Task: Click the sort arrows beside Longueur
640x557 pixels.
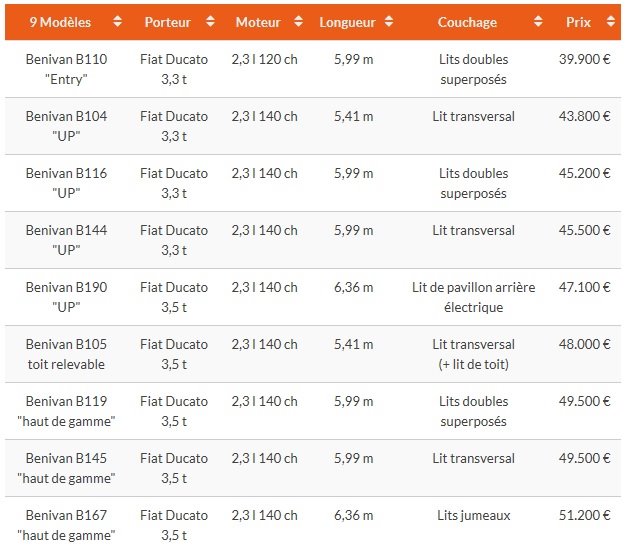Action: (389, 22)
